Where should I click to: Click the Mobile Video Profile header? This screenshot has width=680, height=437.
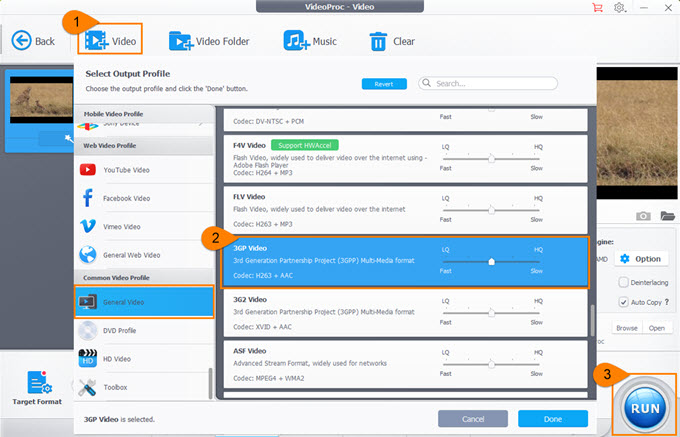[x=144, y=114]
